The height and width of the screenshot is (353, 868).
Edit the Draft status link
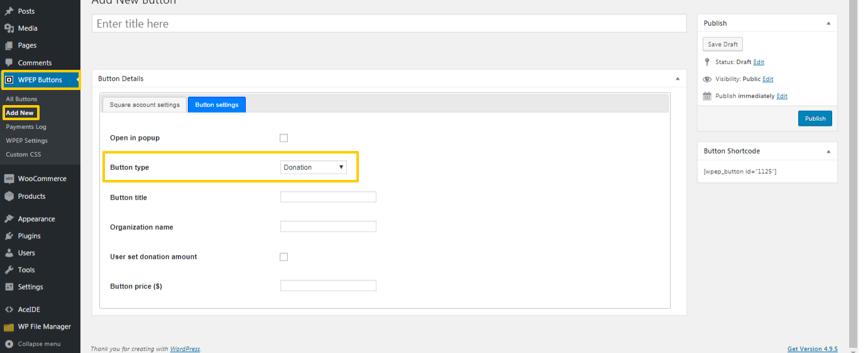tap(759, 62)
